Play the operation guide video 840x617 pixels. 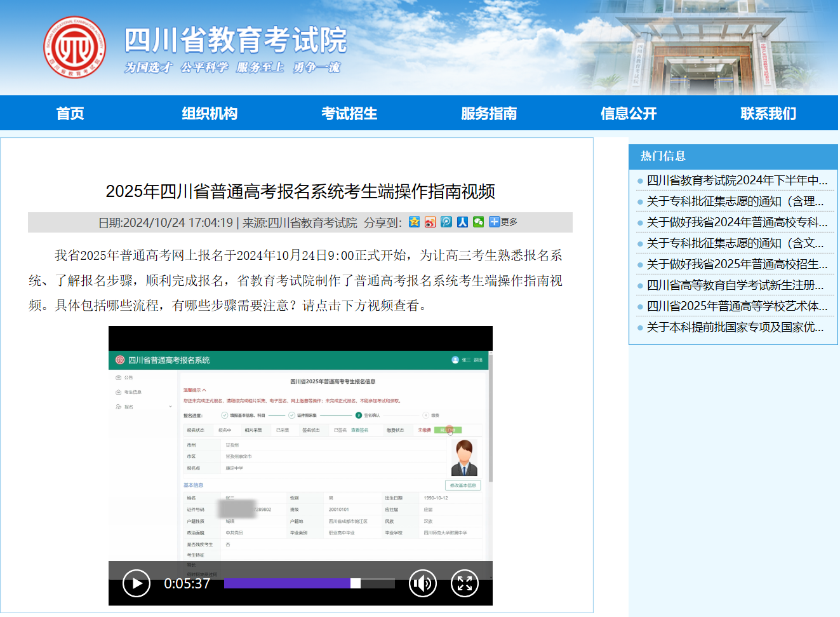pyautogui.click(x=136, y=583)
